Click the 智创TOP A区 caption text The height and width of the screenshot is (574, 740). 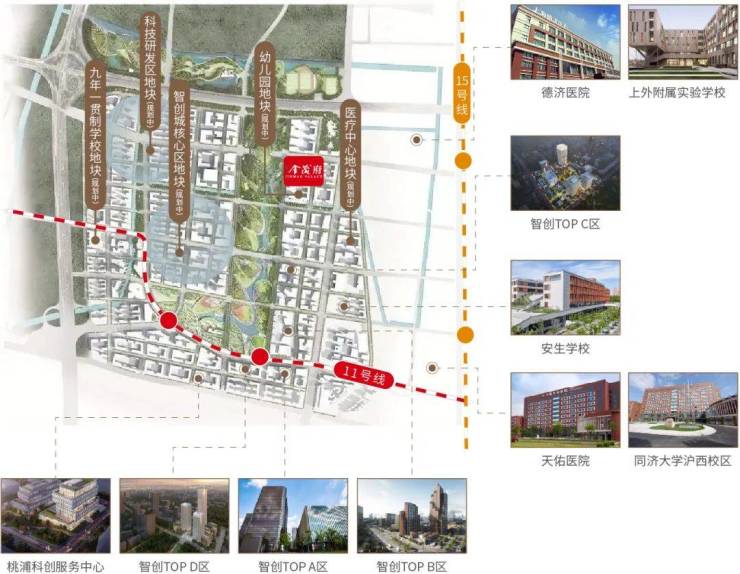point(293,566)
